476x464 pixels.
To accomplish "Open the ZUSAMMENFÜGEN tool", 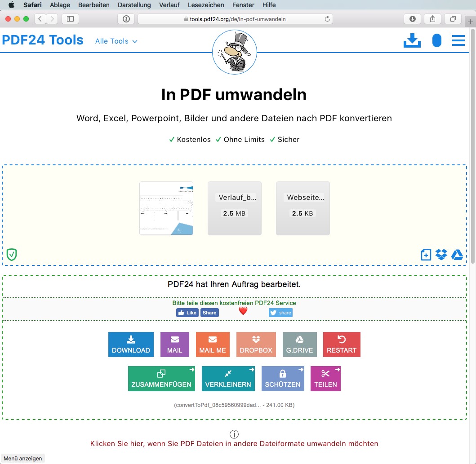I will pos(161,379).
